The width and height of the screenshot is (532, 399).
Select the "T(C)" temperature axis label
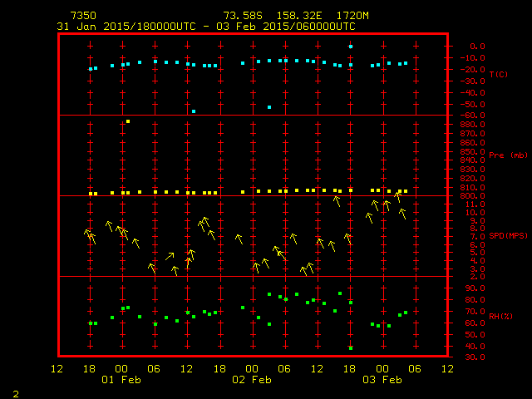pos(499,74)
